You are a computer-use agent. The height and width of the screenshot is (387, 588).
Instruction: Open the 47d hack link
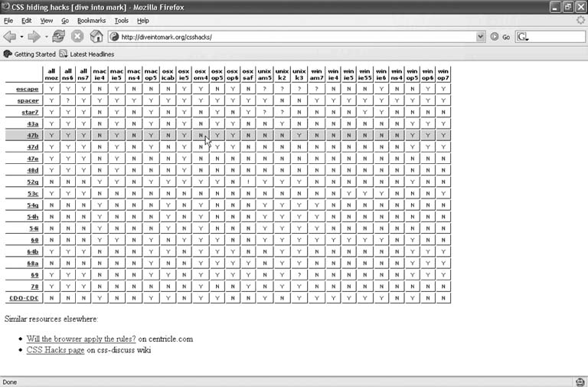33,147
